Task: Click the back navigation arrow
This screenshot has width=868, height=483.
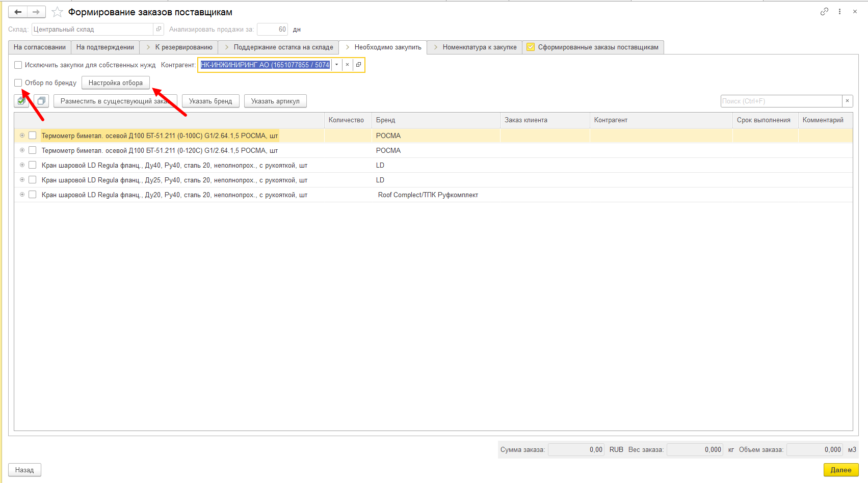Action: click(18, 12)
